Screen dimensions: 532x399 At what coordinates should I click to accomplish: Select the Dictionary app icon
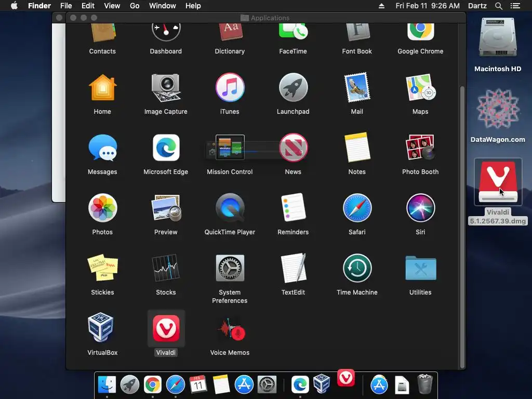230,33
